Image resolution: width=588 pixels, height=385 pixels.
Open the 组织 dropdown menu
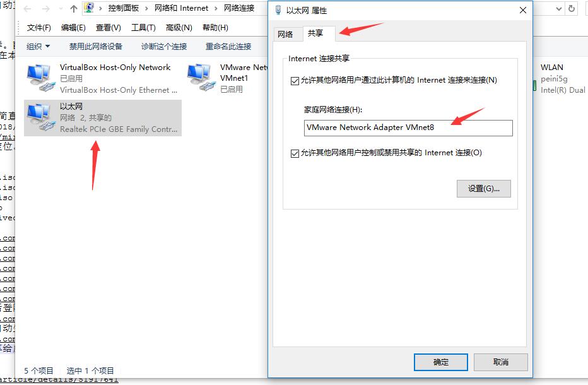(38, 47)
